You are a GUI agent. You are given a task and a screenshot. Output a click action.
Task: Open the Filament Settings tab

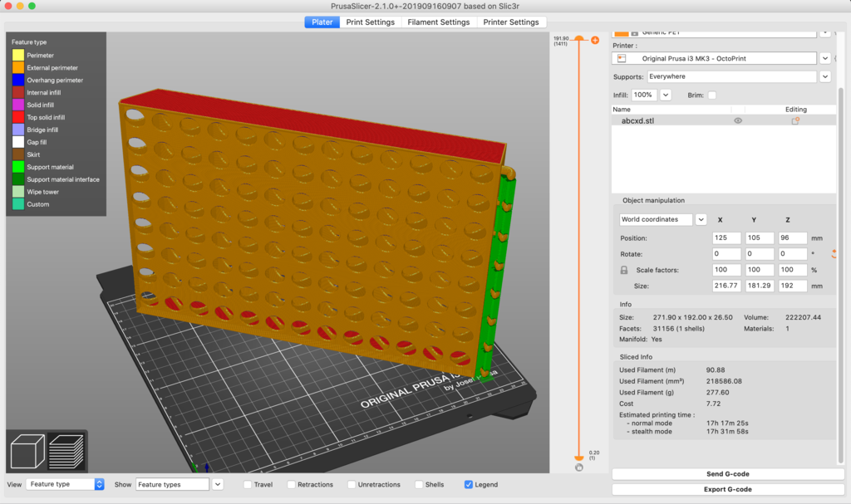(x=439, y=22)
